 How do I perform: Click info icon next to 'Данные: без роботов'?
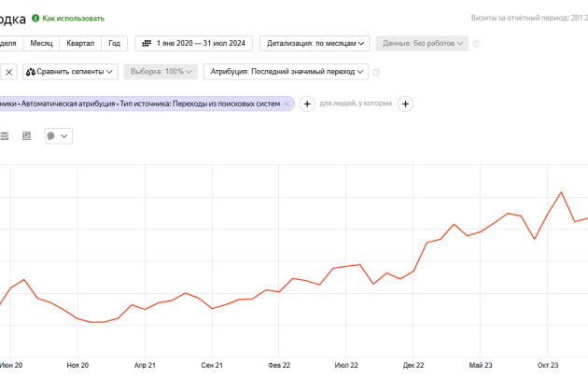pyautogui.click(x=476, y=43)
